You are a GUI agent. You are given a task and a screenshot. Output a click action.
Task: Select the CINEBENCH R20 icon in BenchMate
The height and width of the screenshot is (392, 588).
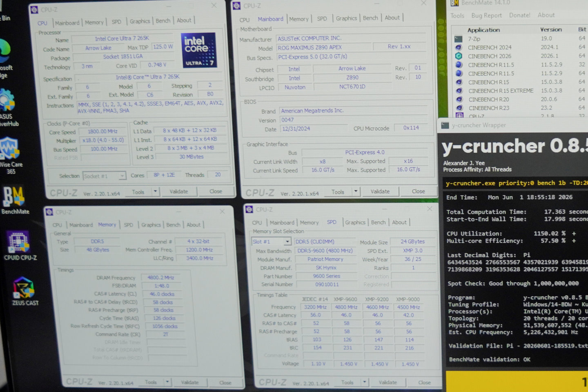pos(459,99)
